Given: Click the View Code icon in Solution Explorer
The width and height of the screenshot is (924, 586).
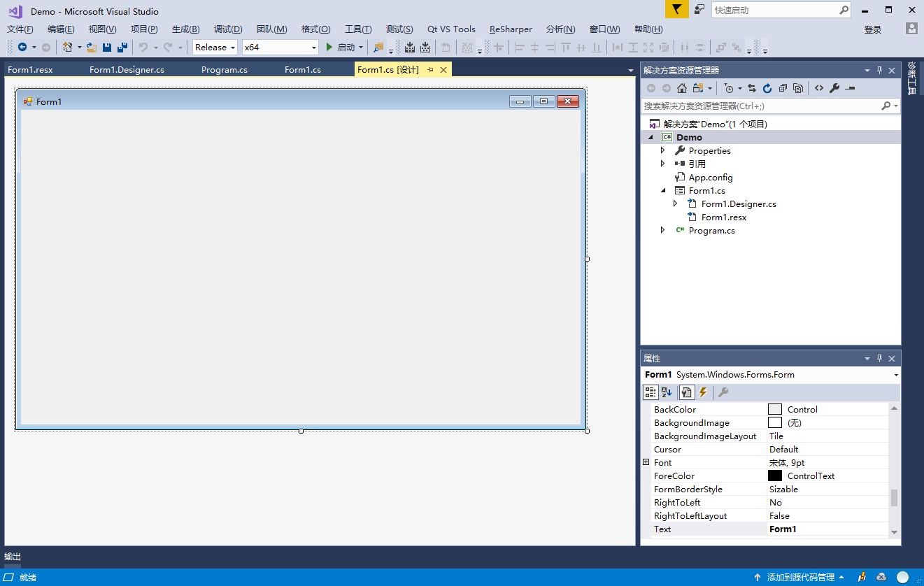Looking at the screenshot, I should pos(819,88).
